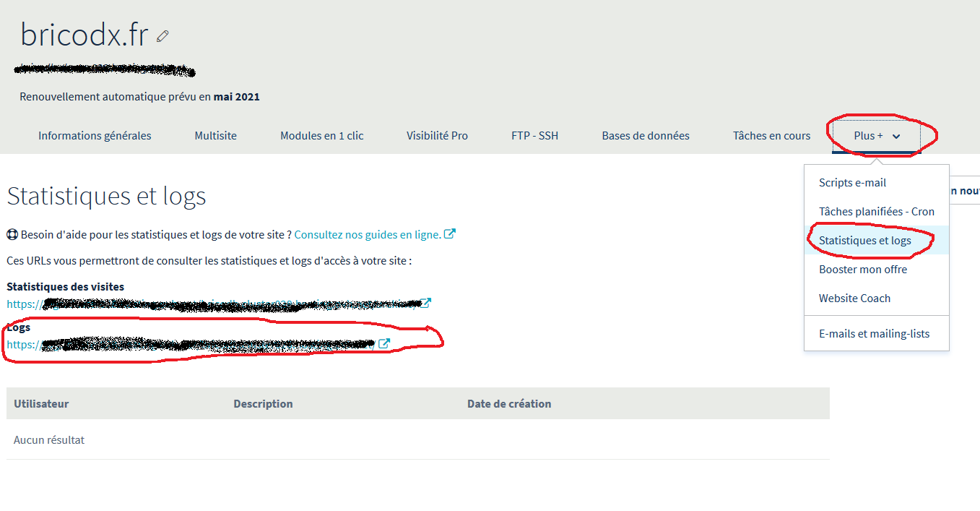Open the Multisite tab
The image size is (980, 511).
tap(215, 136)
